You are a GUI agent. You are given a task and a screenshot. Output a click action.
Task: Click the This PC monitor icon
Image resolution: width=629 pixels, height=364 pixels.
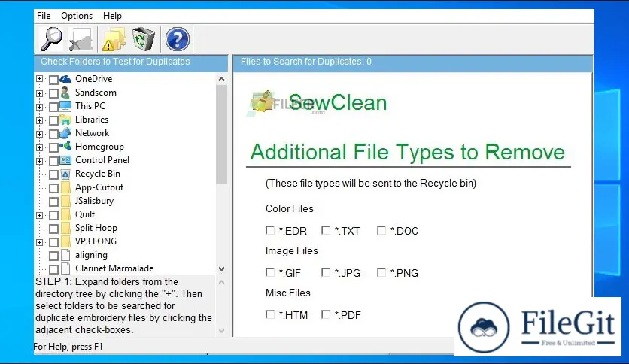point(65,106)
